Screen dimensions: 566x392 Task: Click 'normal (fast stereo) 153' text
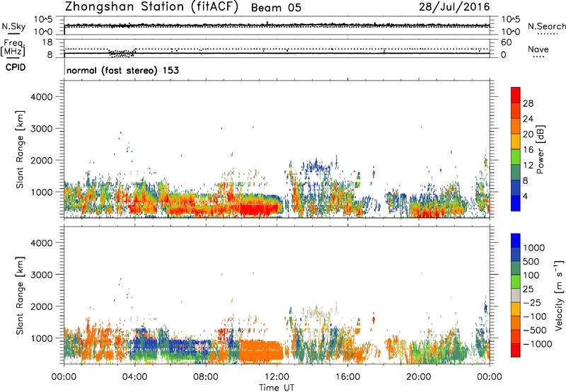(x=122, y=70)
